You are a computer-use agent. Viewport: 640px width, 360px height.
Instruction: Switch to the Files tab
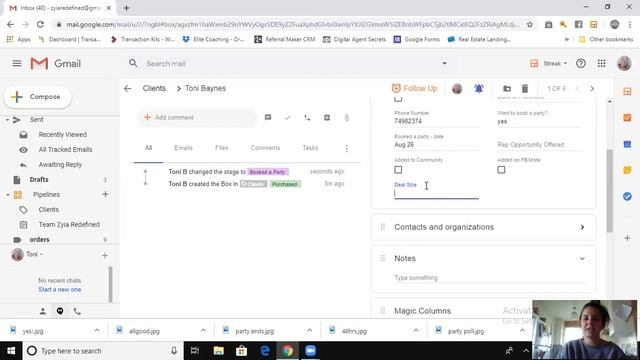(x=222, y=148)
